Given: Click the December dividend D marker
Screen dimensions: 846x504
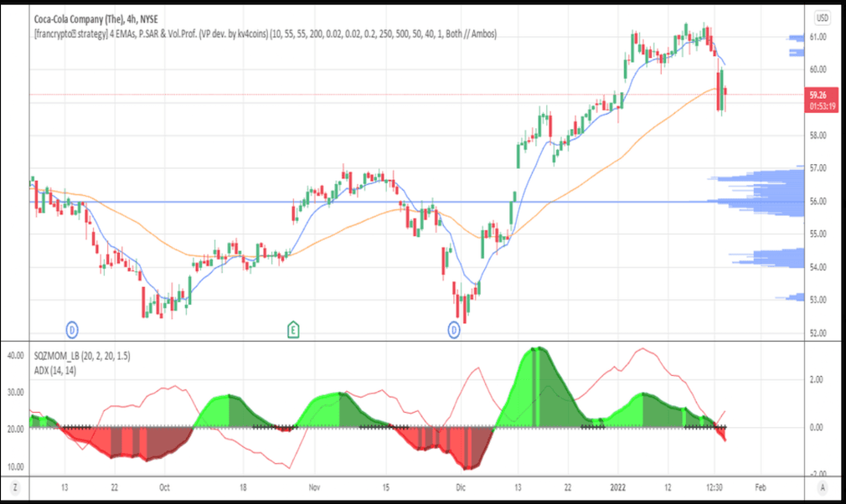Looking at the screenshot, I should click(x=454, y=329).
